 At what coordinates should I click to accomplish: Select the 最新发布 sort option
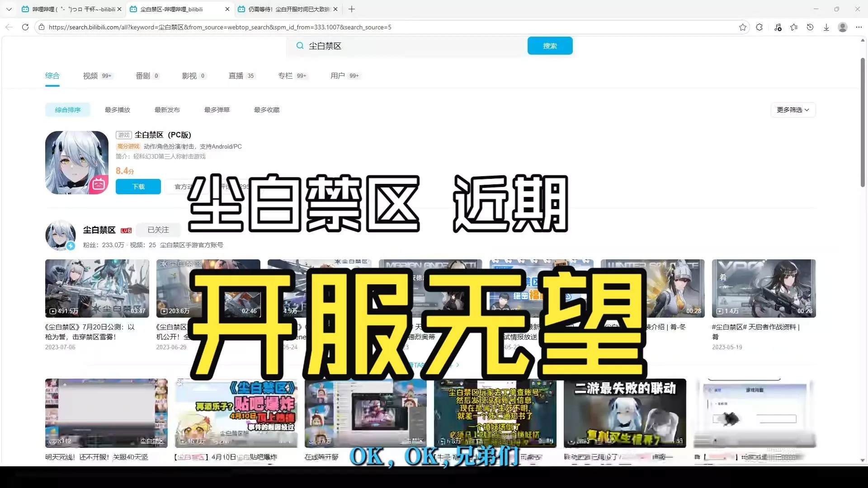coord(167,110)
